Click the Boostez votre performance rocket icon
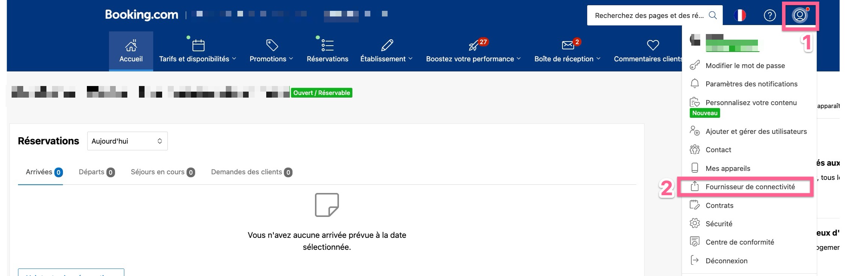The height and width of the screenshot is (276, 868). 473,46
